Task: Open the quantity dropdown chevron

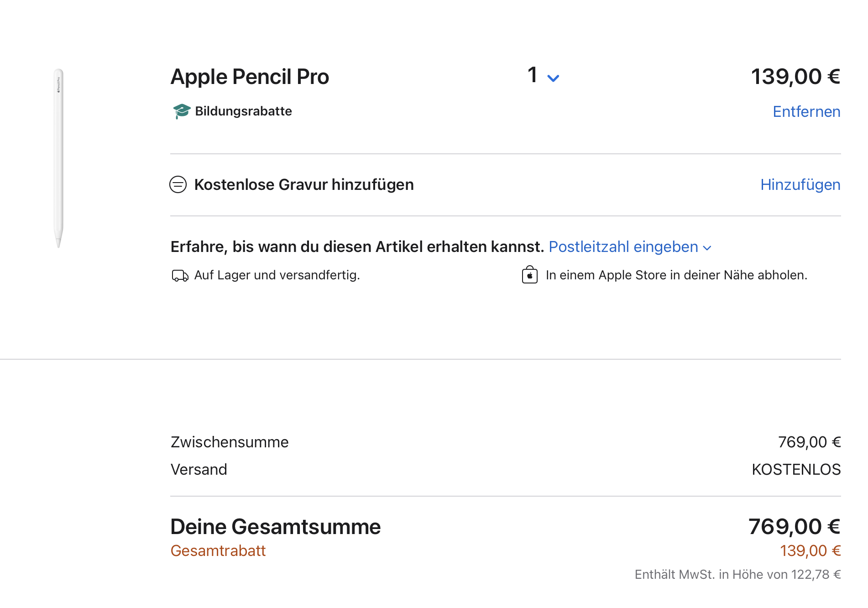Action: 553,78
